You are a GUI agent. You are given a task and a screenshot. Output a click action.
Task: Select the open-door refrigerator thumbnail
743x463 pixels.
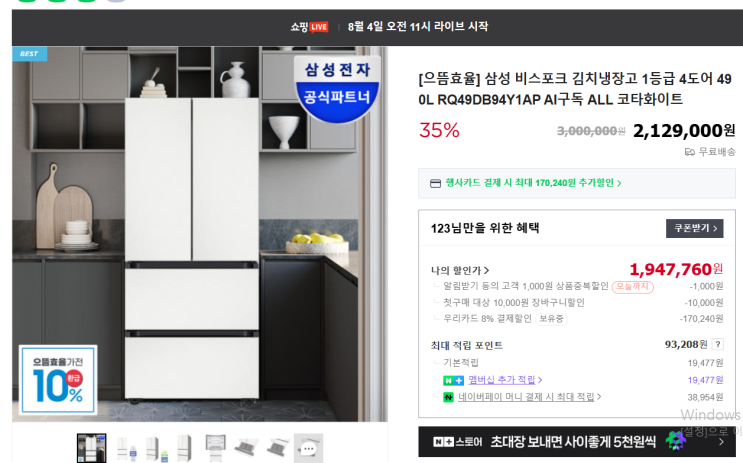(x=216, y=448)
